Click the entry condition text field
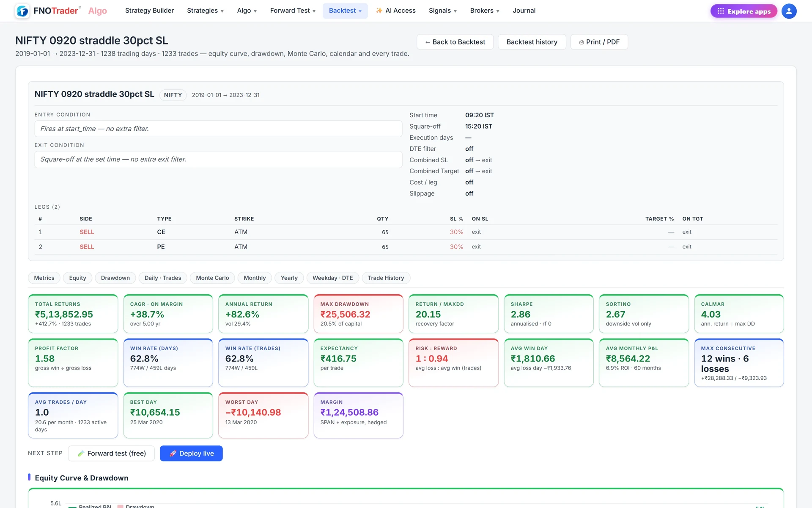The width and height of the screenshot is (812, 508). point(218,129)
